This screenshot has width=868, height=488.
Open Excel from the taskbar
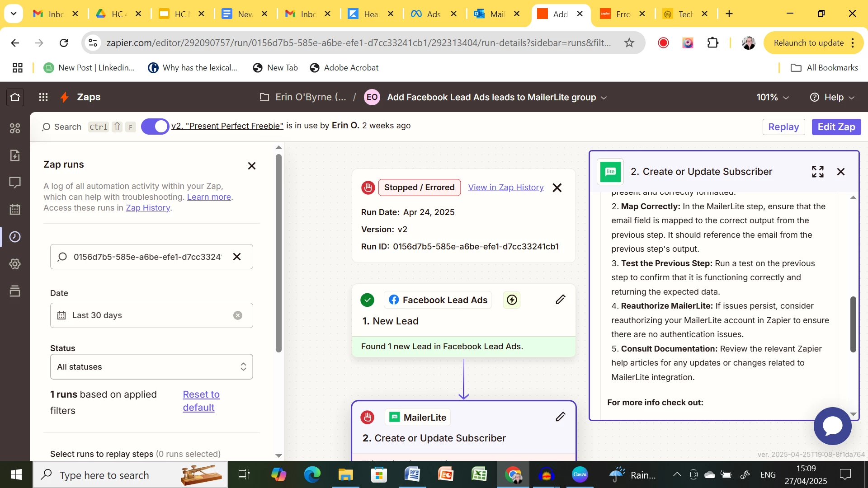coord(479,474)
